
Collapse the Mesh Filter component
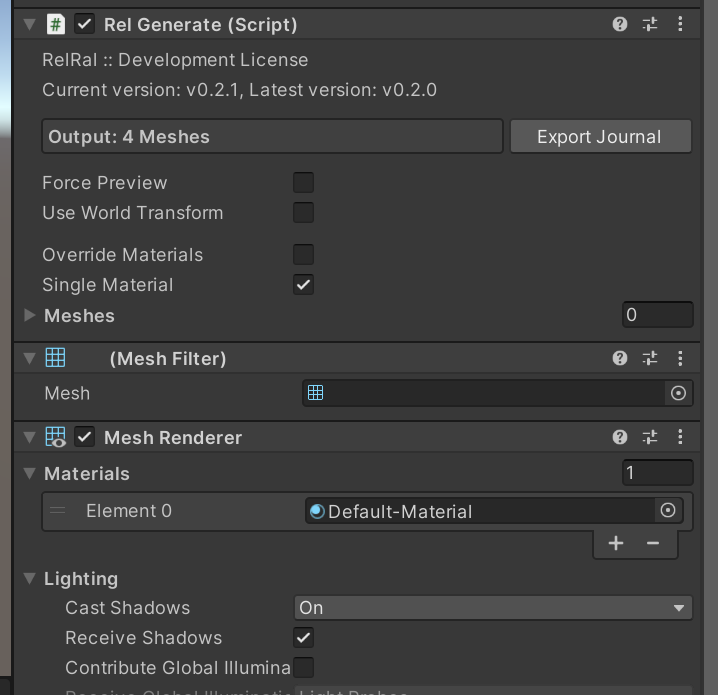30,358
